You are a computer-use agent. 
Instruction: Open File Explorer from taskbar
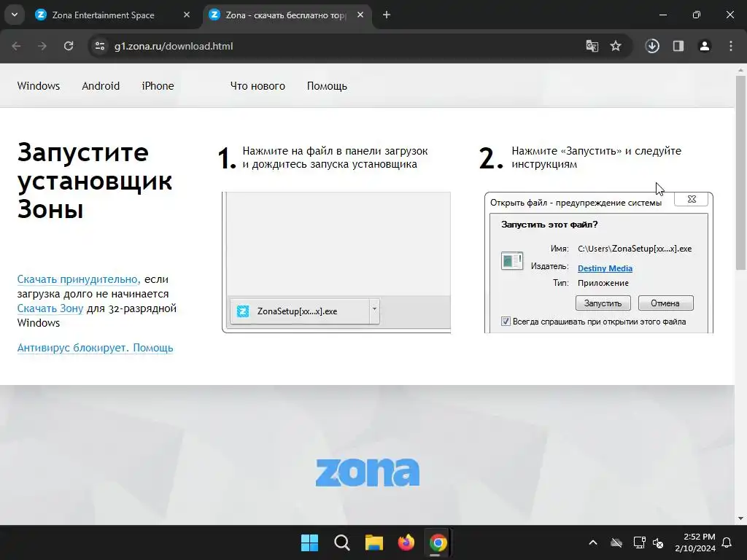coord(374,542)
